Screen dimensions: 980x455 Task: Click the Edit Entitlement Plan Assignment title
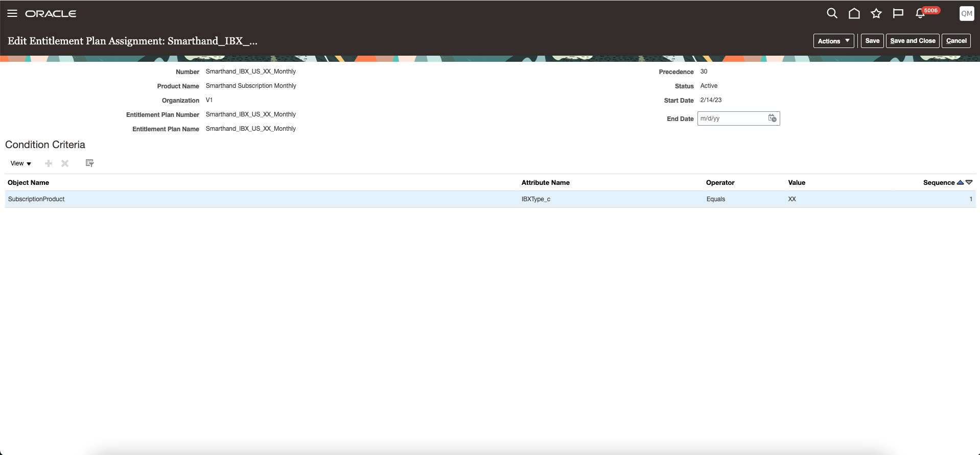click(132, 41)
